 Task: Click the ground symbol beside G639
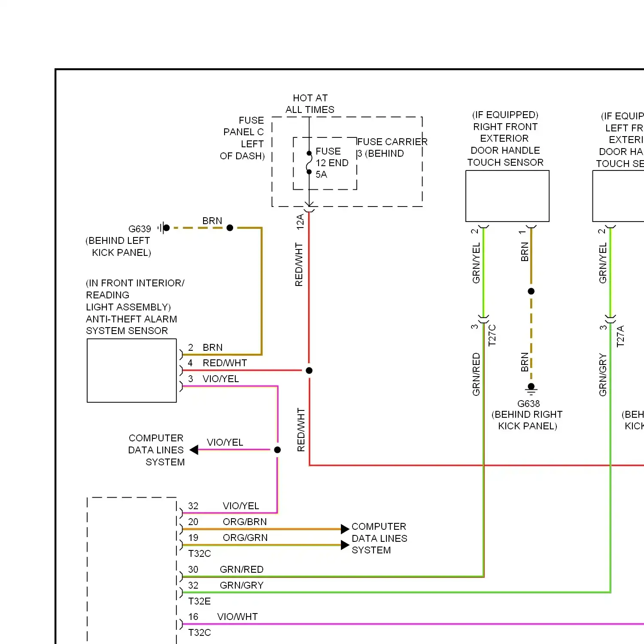tap(164, 228)
